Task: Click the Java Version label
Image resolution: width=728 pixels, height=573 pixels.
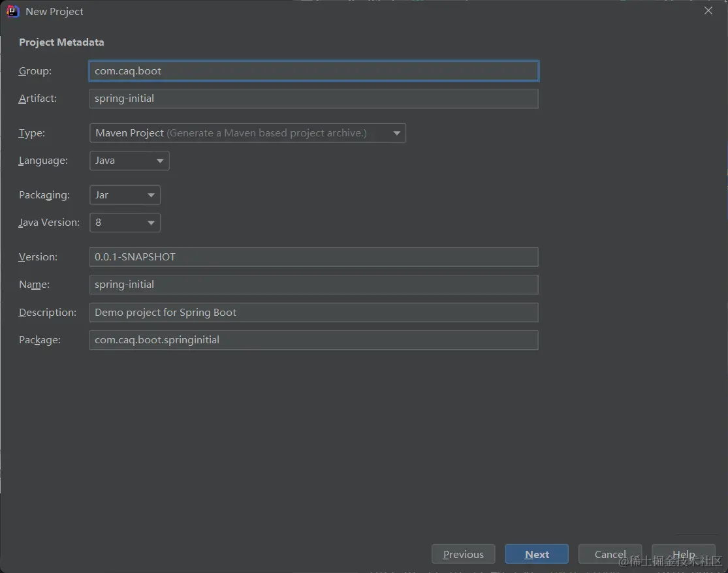Action: pyautogui.click(x=49, y=223)
